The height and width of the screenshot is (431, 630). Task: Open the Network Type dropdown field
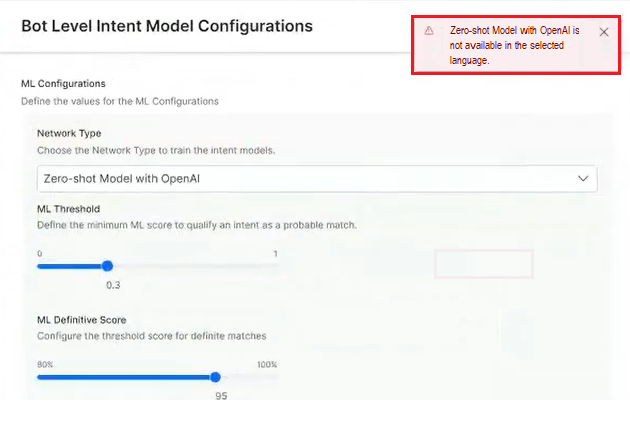pos(300,178)
